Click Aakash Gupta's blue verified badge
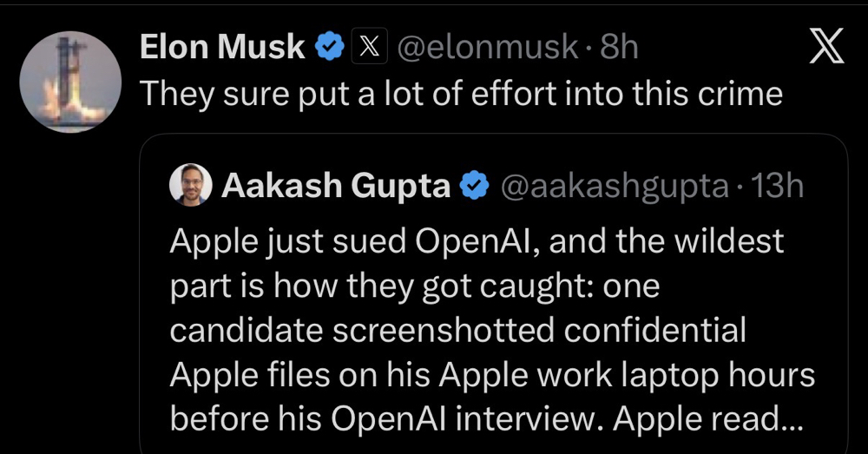The width and height of the screenshot is (868, 454). (x=475, y=186)
